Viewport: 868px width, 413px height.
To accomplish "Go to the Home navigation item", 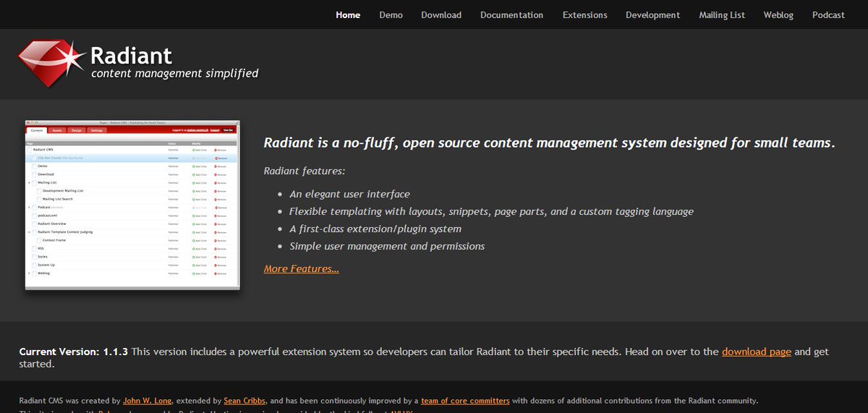I will click(x=348, y=14).
